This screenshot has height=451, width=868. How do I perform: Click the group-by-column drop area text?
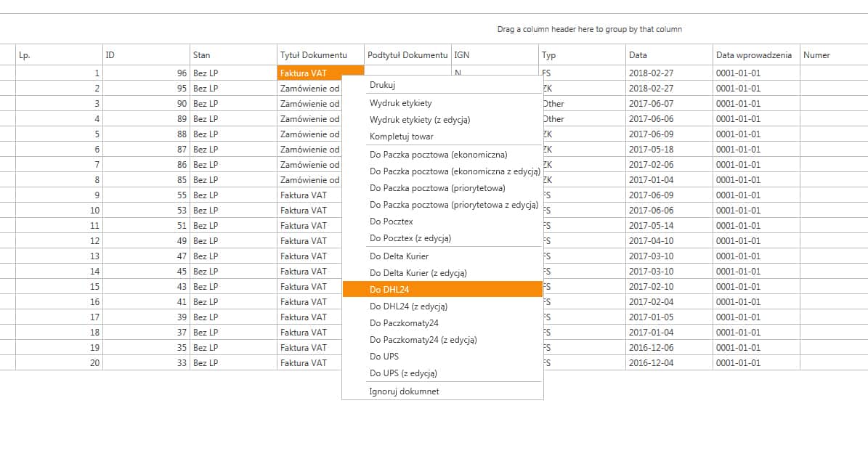click(x=590, y=29)
